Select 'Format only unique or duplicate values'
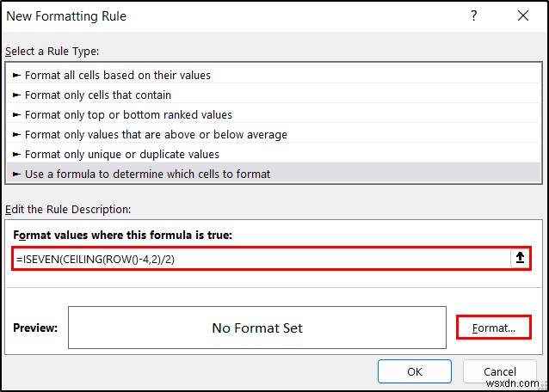Image resolution: width=549 pixels, height=392 pixels. pyautogui.click(x=122, y=154)
